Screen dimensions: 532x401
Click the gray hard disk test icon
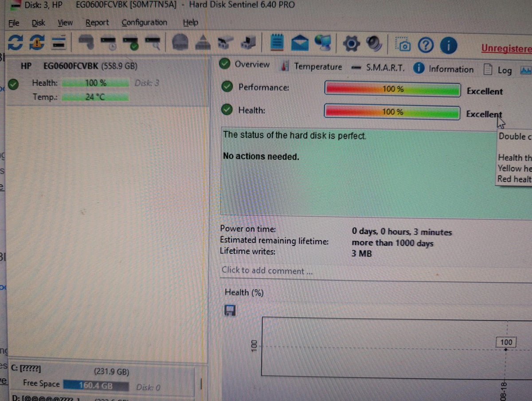point(86,43)
